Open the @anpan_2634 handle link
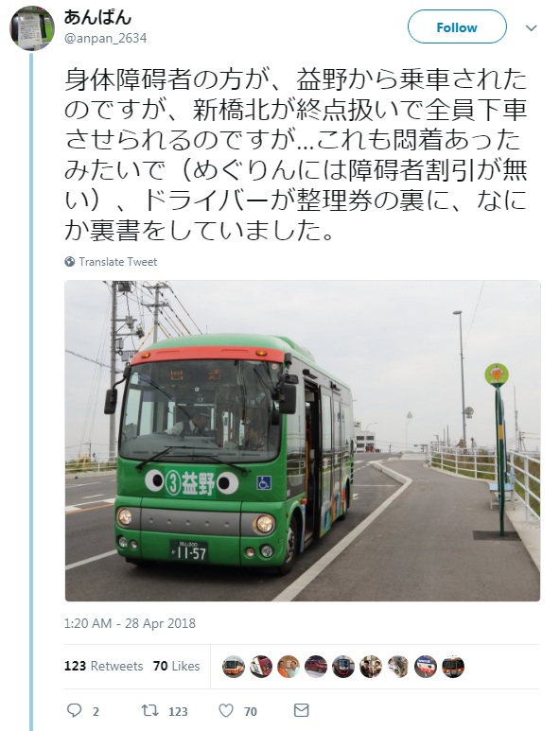The width and height of the screenshot is (560, 731). point(105,38)
